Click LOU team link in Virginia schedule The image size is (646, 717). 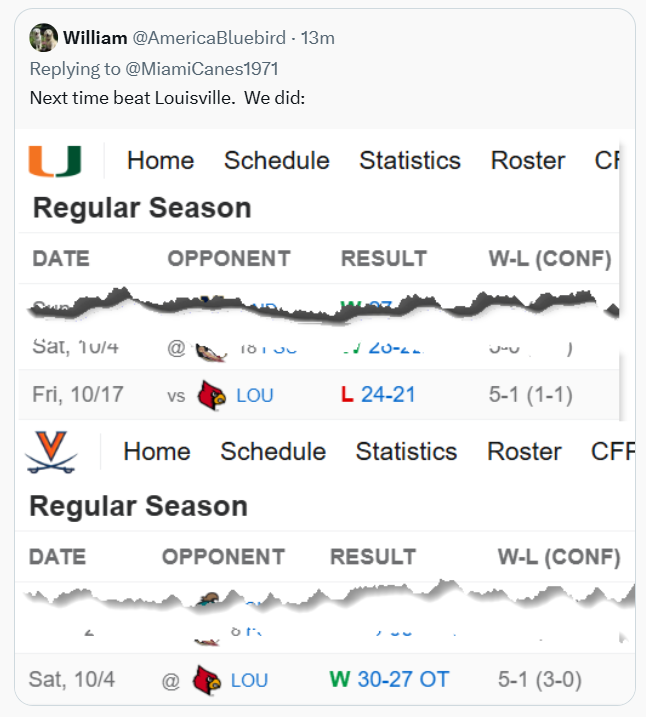click(x=249, y=680)
